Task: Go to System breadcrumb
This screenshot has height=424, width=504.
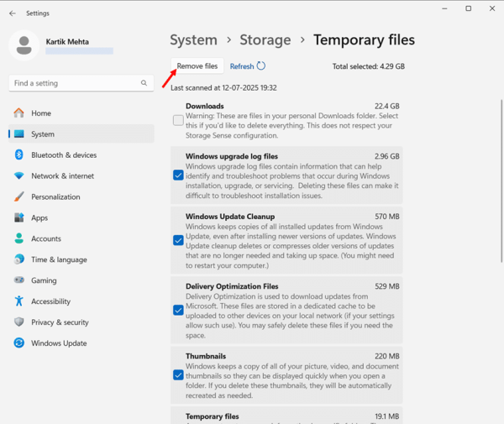Action: (x=193, y=40)
